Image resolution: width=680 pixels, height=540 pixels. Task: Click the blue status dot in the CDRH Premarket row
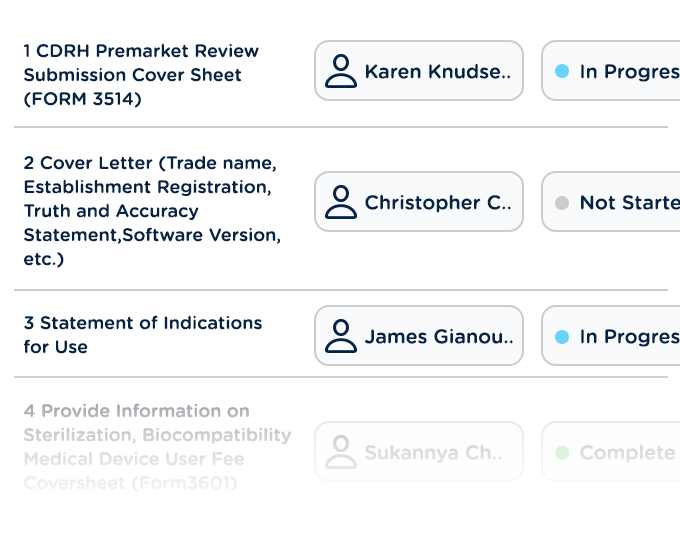[562, 71]
